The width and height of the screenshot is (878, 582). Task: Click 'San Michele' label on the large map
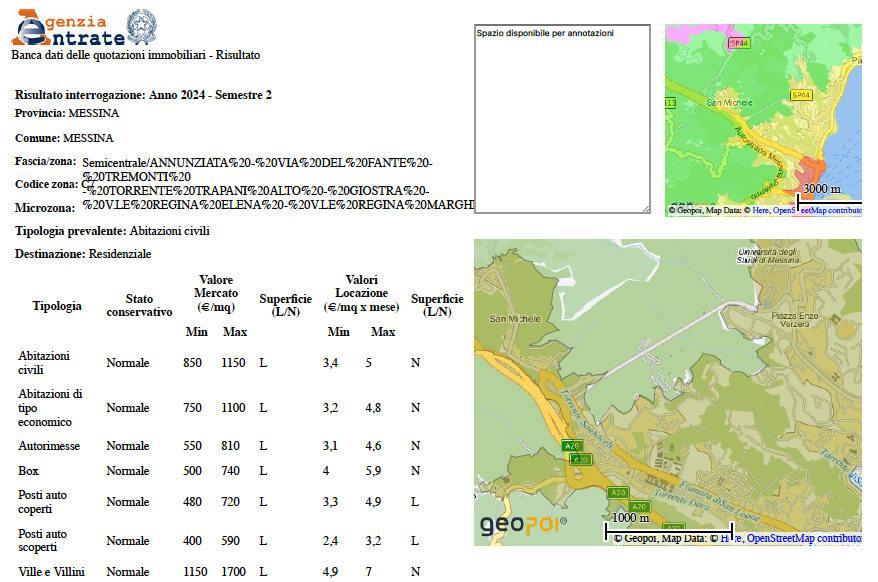coord(515,319)
